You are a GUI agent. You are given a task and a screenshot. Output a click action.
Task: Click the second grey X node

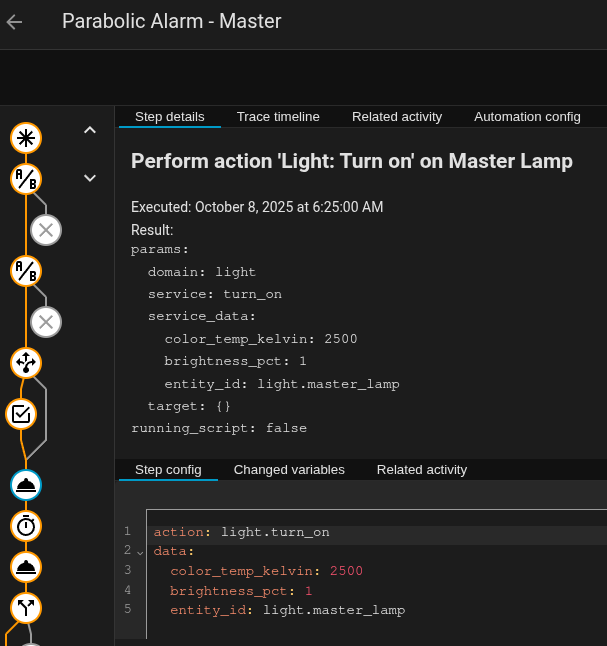click(46, 322)
